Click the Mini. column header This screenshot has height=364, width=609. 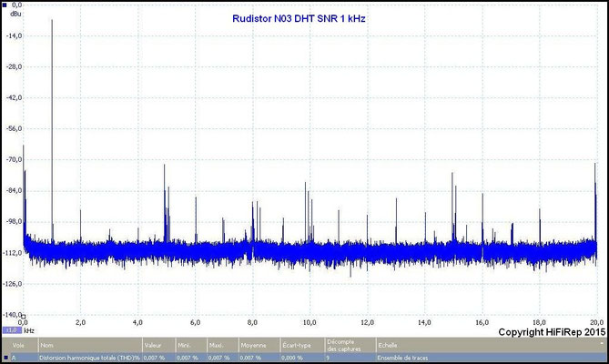click(187, 346)
